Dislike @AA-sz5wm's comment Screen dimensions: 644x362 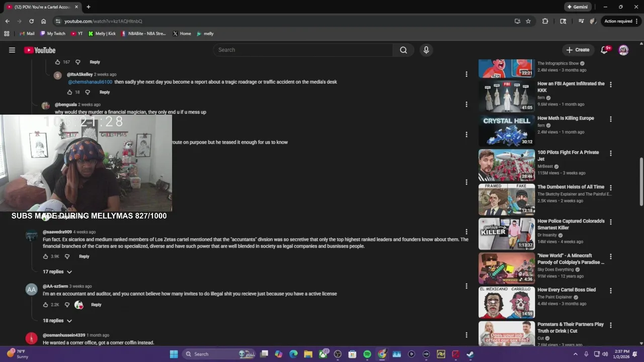[x=67, y=305]
